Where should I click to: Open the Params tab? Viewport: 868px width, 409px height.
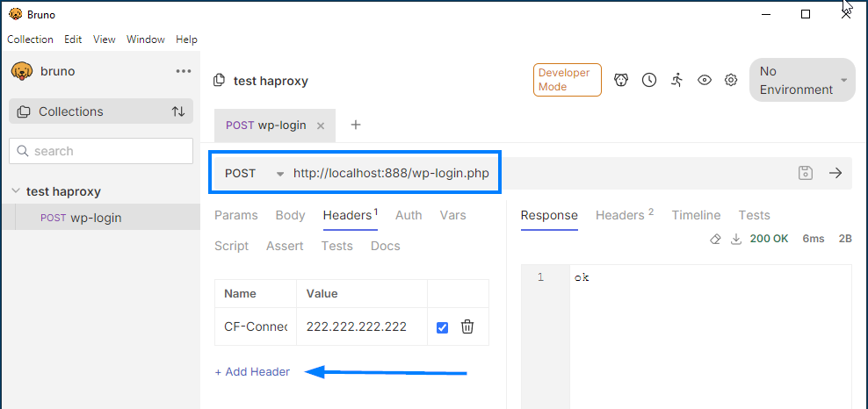pos(235,216)
